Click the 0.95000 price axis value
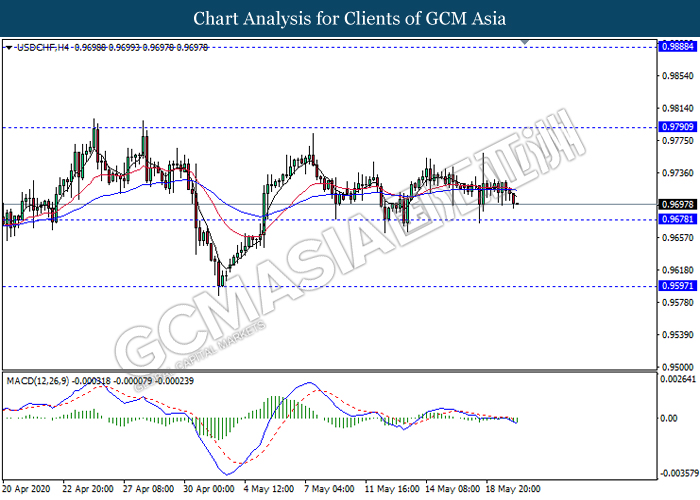Viewport: 700px width, 500px height. pyautogui.click(x=678, y=367)
